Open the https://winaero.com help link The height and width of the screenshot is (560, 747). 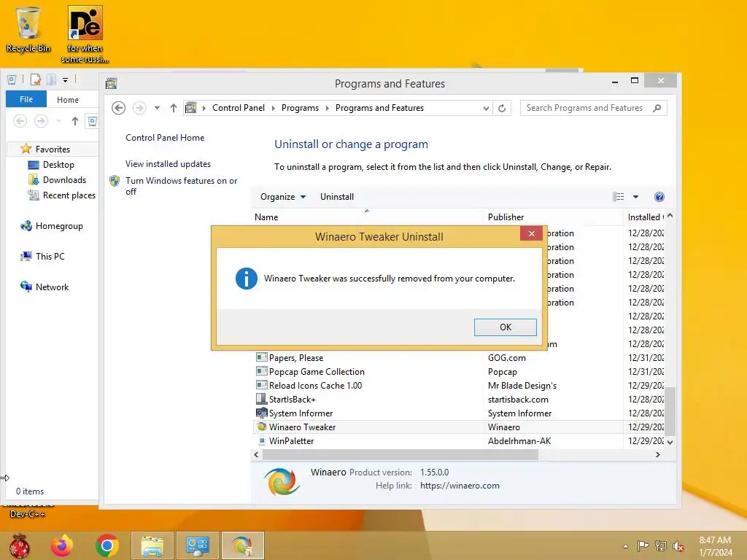click(x=460, y=486)
